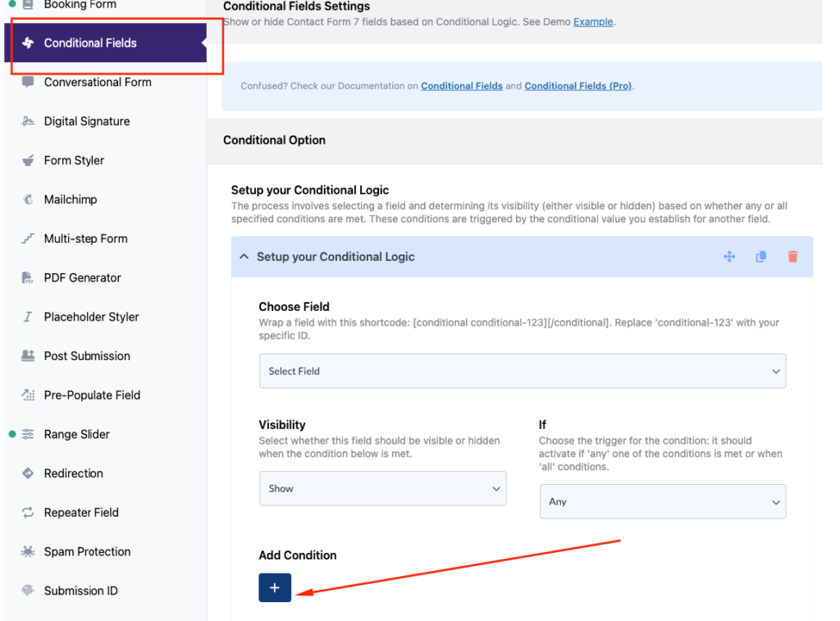Image resolution: width=840 pixels, height=621 pixels.
Task: Click the green indicator next to Range Slider
Action: tap(11, 434)
